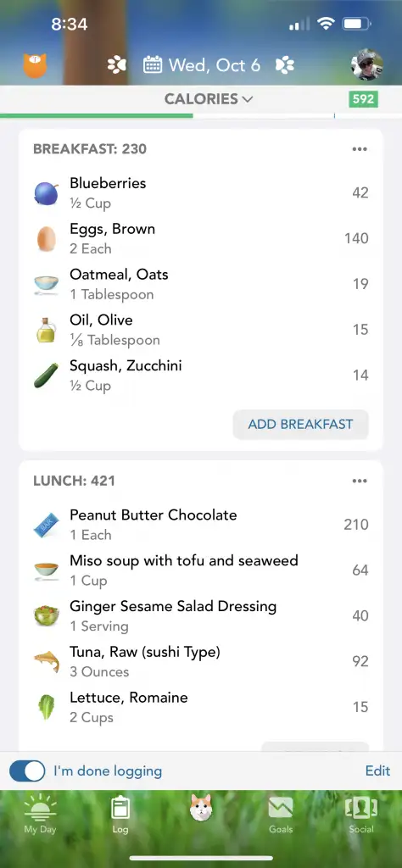
Task: Click the ADD BREAKFAST button
Action: [x=301, y=425]
